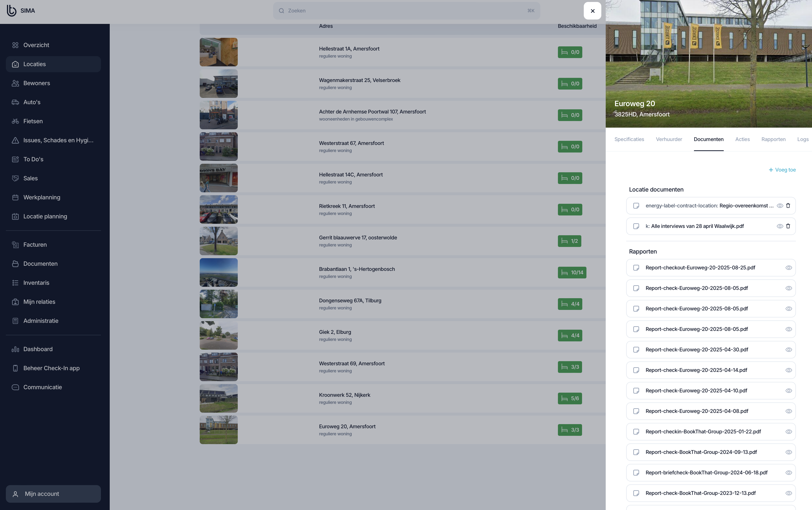Click the Communicatie chat icon
The height and width of the screenshot is (510, 812).
pos(15,387)
